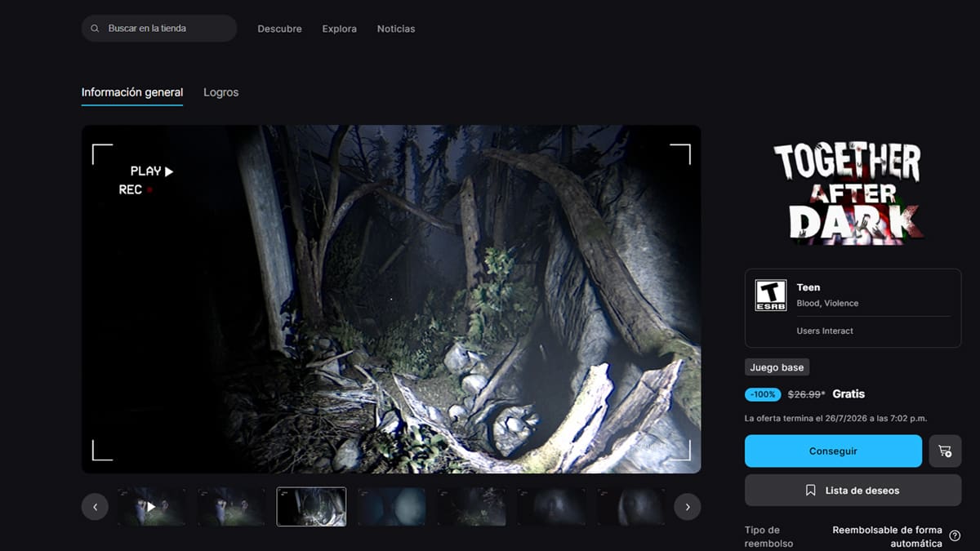Open the Noticias section
This screenshot has width=980, height=551.
click(396, 29)
